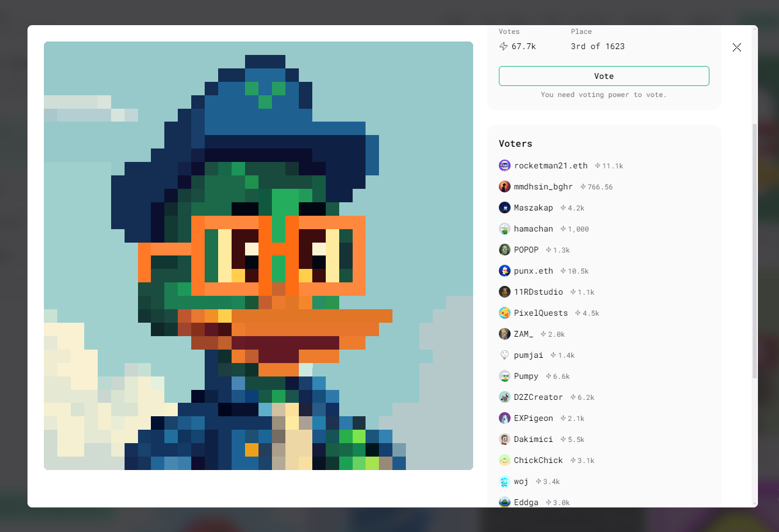Select the 11RDstudio voter name
Screen dimensions: 779x532
click(539, 292)
